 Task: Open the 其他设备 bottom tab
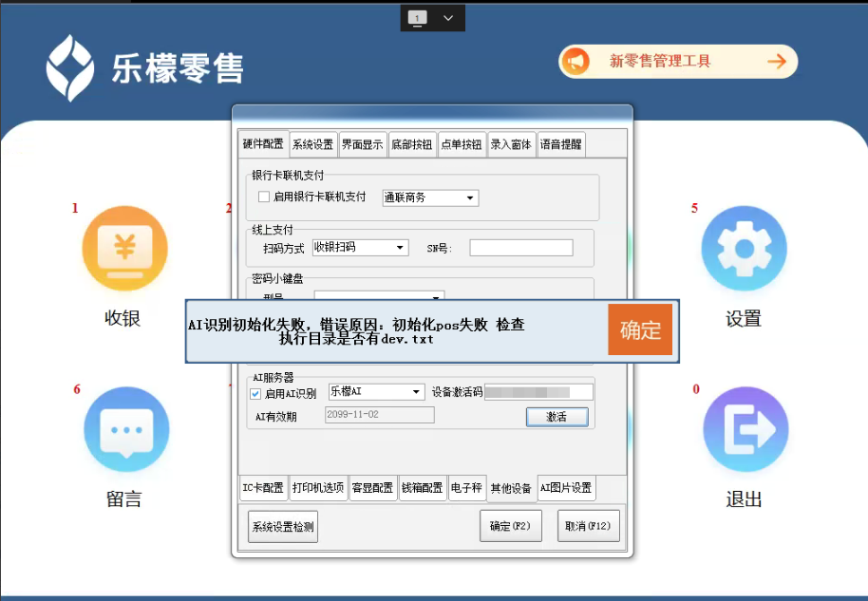pos(511,488)
